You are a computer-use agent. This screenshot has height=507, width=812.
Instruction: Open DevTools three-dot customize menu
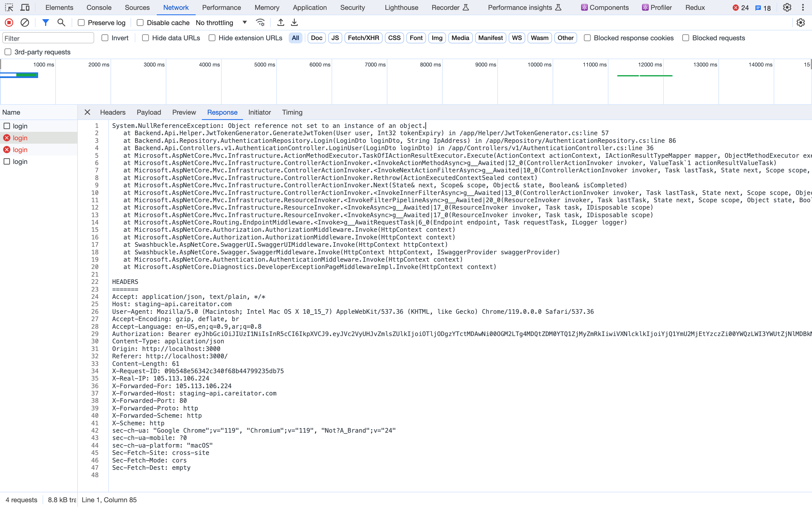coord(803,7)
